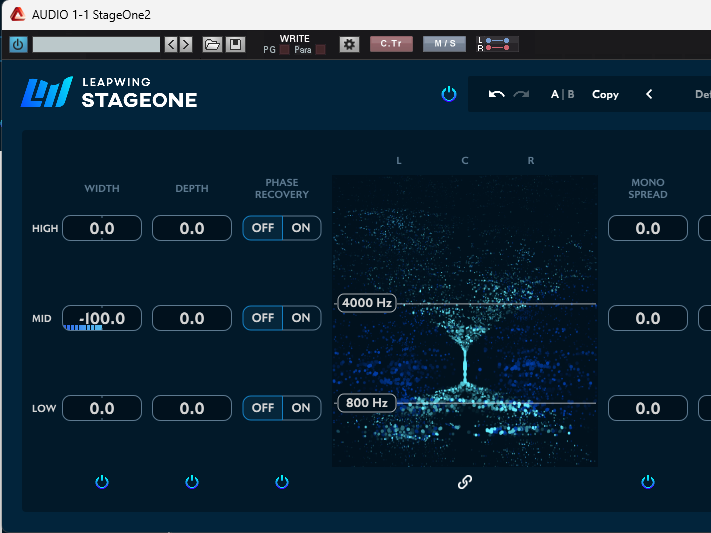This screenshot has height=533, width=711.
Task: Enable the PG write checkbox
Action: pos(284,50)
